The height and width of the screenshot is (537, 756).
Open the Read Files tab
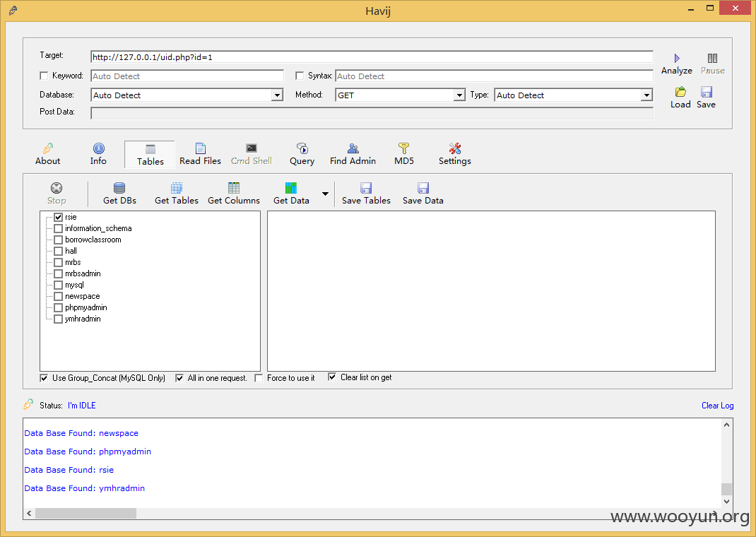click(200, 154)
